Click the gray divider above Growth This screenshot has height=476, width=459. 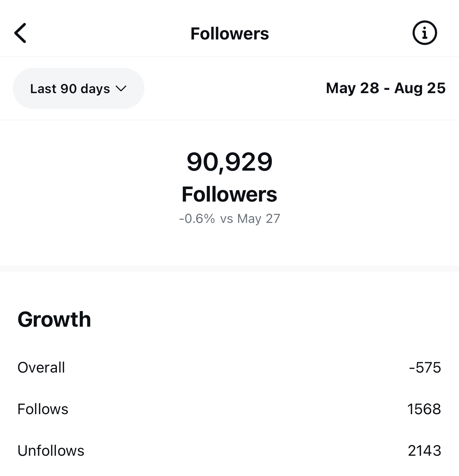[x=229, y=269]
